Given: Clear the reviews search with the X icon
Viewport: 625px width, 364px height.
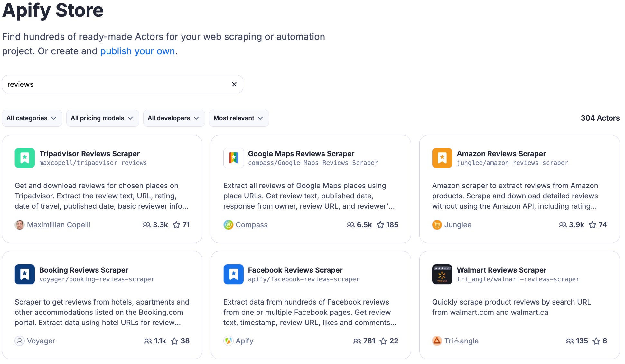Looking at the screenshot, I should [234, 84].
